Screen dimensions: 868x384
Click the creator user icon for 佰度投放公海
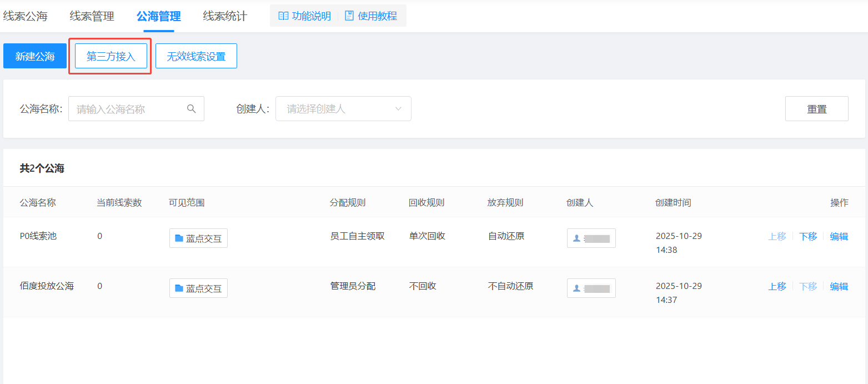tap(576, 288)
